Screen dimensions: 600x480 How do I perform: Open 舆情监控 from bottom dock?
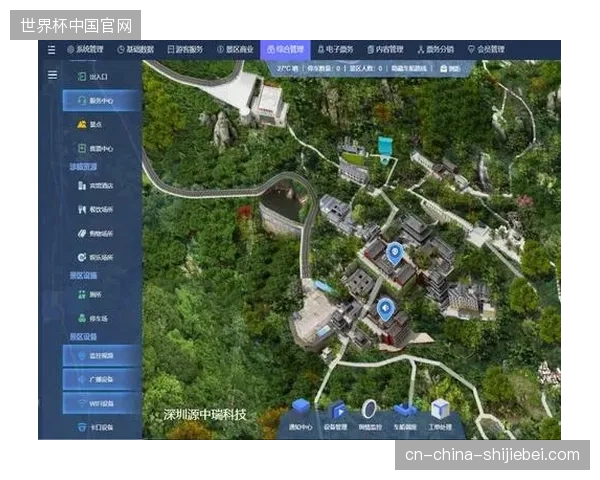click(x=370, y=415)
